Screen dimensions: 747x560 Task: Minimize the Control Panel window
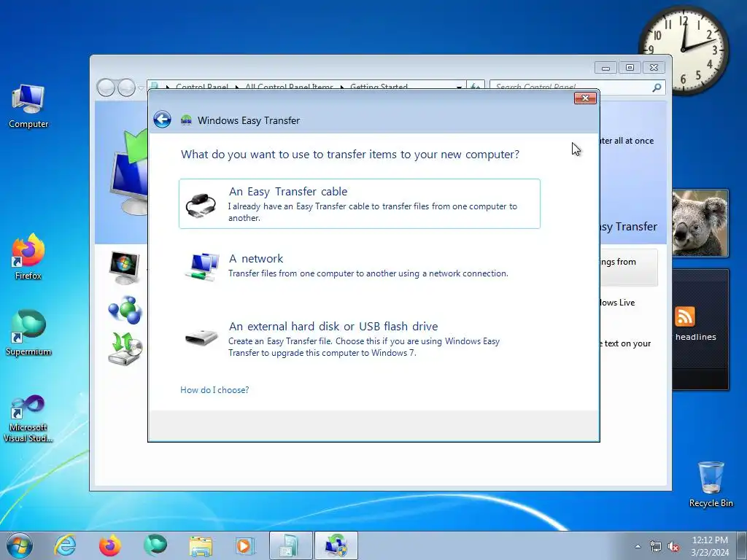tap(605, 68)
